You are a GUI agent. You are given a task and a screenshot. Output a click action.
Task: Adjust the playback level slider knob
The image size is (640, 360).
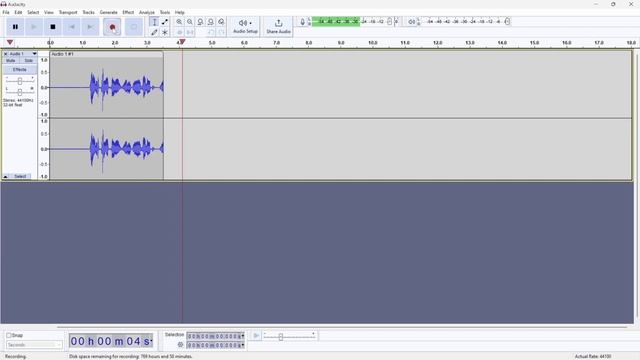(507, 22)
